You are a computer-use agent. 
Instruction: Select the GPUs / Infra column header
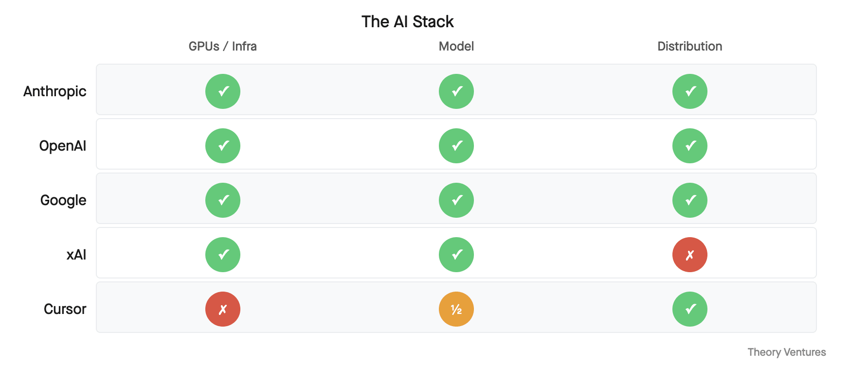pyautogui.click(x=223, y=46)
